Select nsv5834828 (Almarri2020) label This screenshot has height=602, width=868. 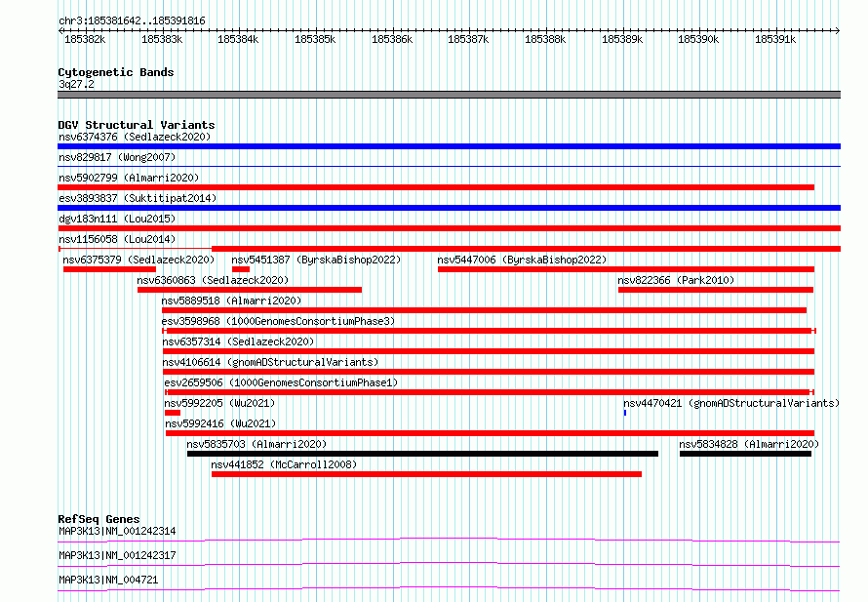[749, 444]
